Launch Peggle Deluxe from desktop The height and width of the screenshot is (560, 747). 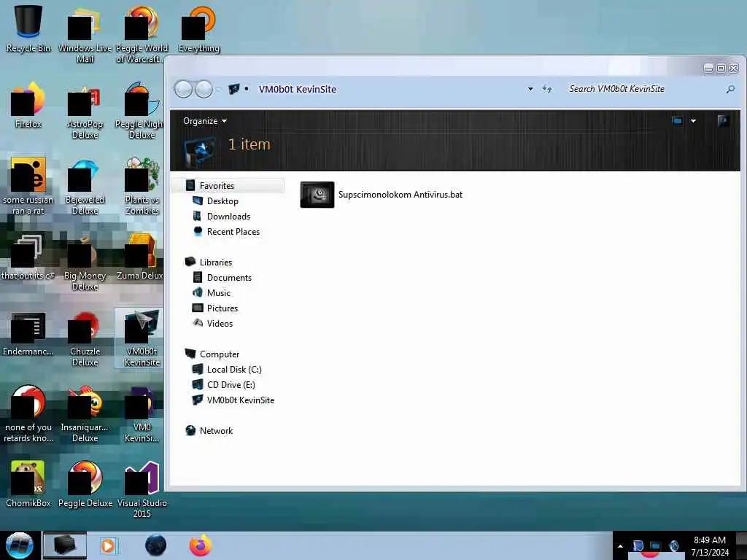[85, 483]
